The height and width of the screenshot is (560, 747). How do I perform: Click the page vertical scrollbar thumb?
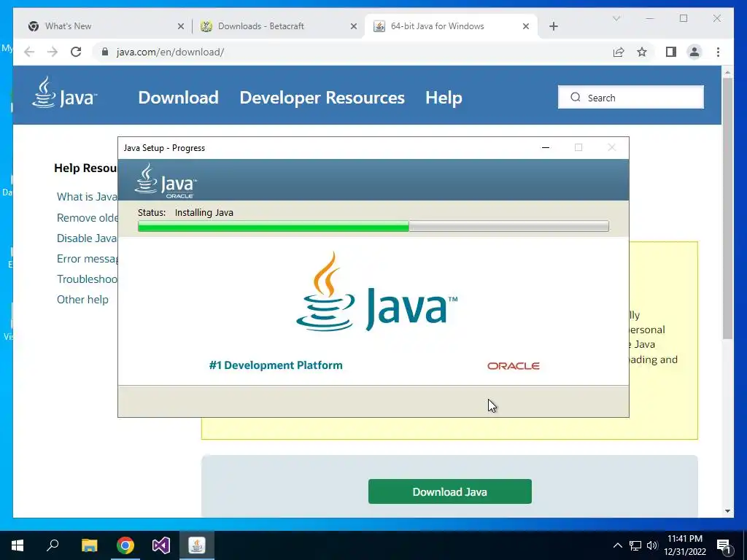click(x=727, y=208)
